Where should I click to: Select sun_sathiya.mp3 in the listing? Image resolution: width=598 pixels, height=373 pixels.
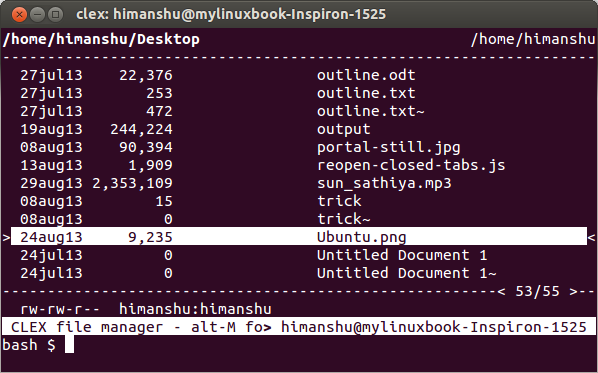(x=299, y=183)
